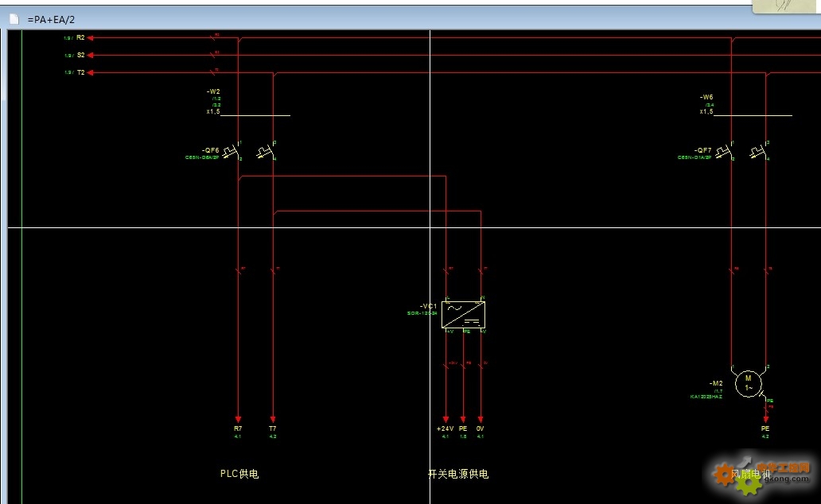Select the M 1~ motor circle symbol
The width and height of the screenshot is (821, 504).
click(749, 384)
